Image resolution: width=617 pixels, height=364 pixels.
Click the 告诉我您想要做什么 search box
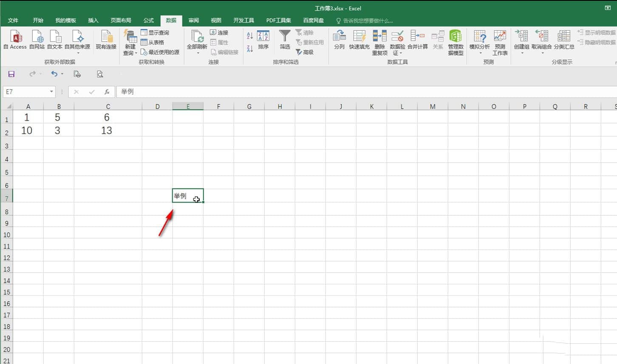click(365, 20)
